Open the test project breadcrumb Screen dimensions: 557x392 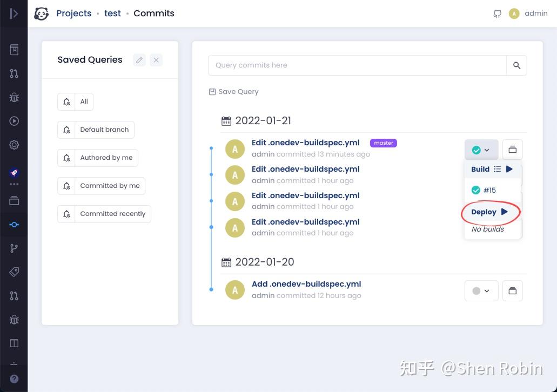112,13
